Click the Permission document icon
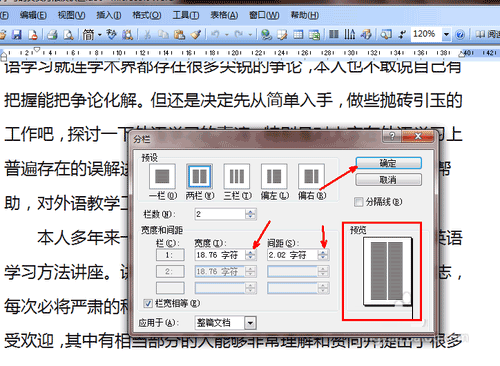This screenshot has height=366, width=500. 33,34
